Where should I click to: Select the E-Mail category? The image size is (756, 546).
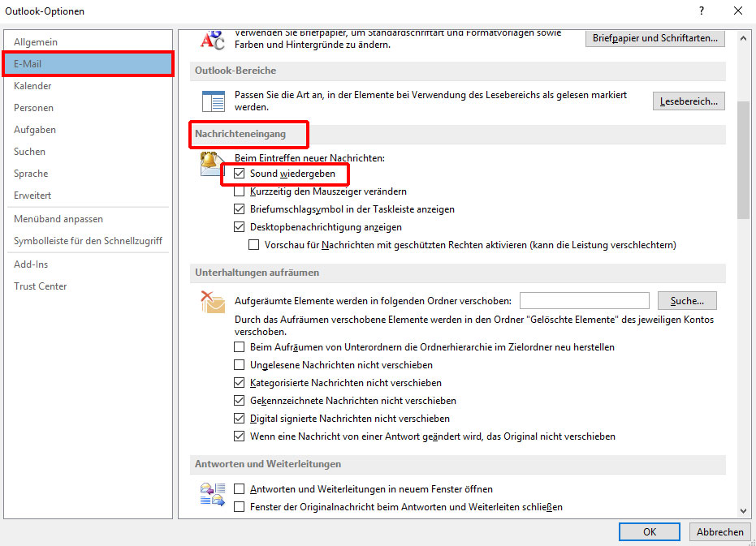point(89,63)
